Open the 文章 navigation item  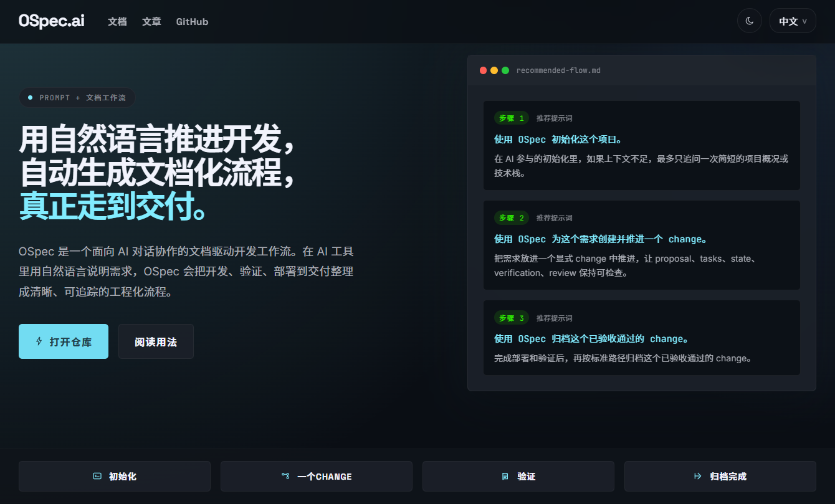pos(151,21)
